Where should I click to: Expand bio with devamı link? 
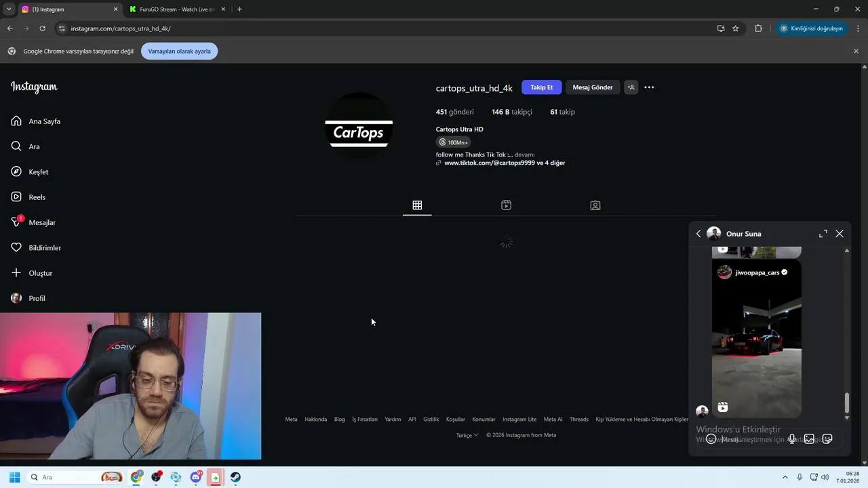(525, 155)
